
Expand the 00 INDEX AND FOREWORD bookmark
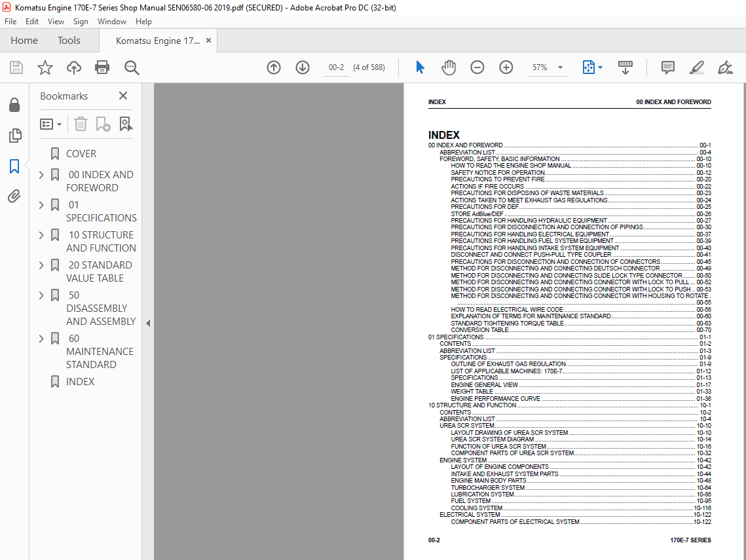(41, 175)
